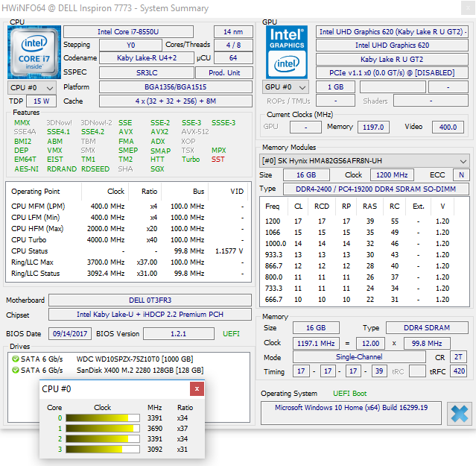476x466 pixels.
Task: Click the Intel Core i7 CPU logo
Action: coord(34,52)
